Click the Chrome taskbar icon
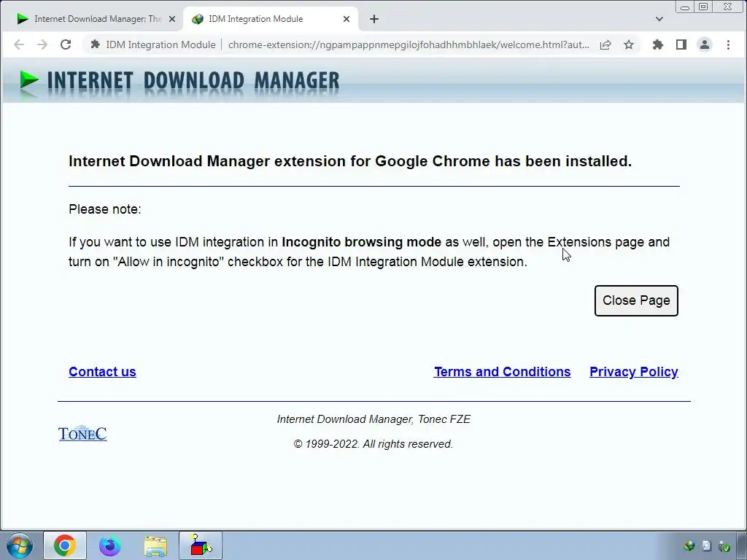 point(65,545)
